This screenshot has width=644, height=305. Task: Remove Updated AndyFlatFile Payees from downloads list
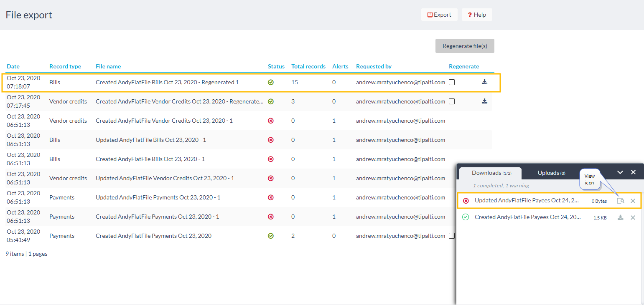(x=633, y=201)
